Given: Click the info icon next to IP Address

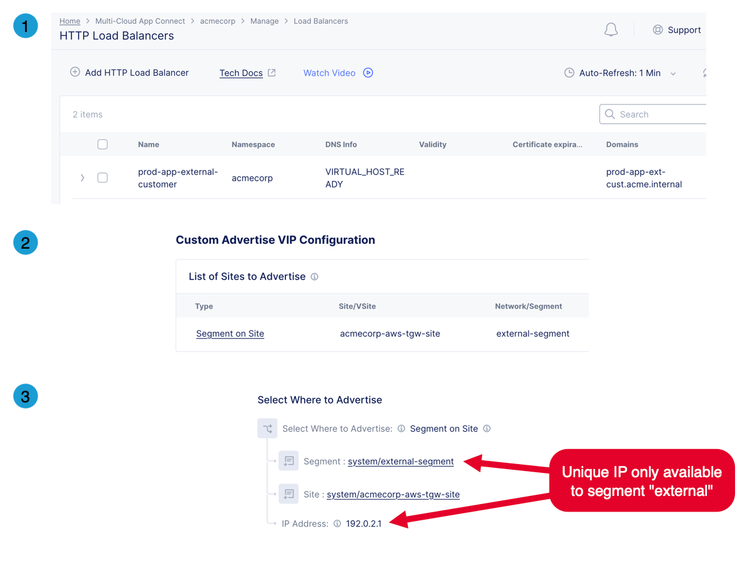Looking at the screenshot, I should [x=337, y=523].
